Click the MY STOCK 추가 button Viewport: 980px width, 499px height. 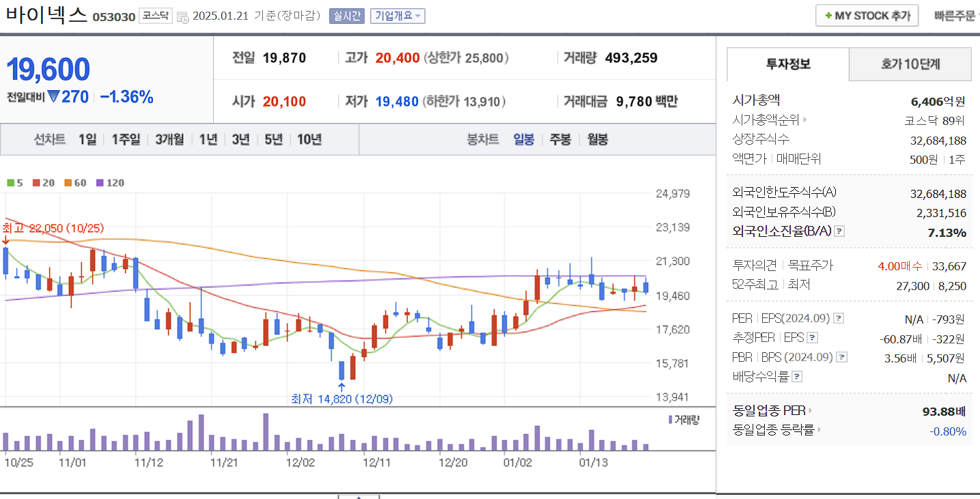(x=867, y=15)
